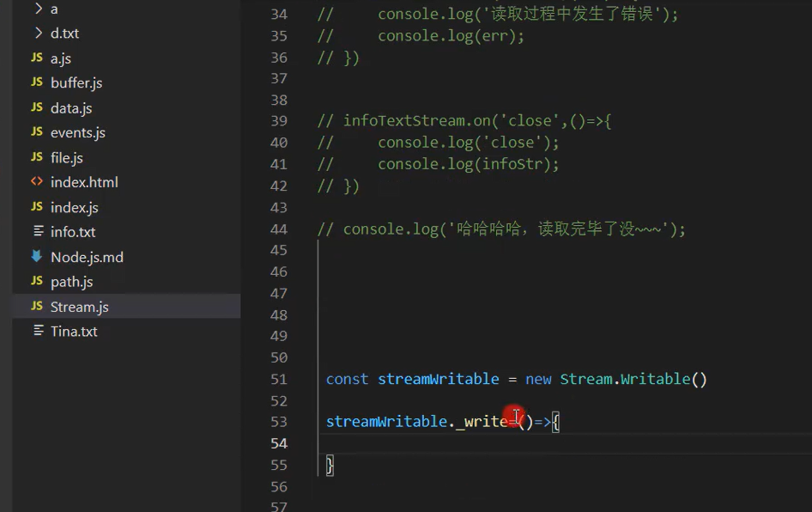The image size is (812, 512).
Task: Click the text file icon beside info.txt
Action: [x=35, y=231]
